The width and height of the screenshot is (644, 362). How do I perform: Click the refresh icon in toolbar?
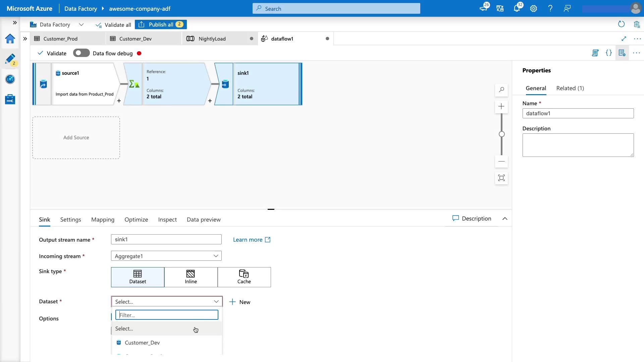pyautogui.click(x=621, y=24)
